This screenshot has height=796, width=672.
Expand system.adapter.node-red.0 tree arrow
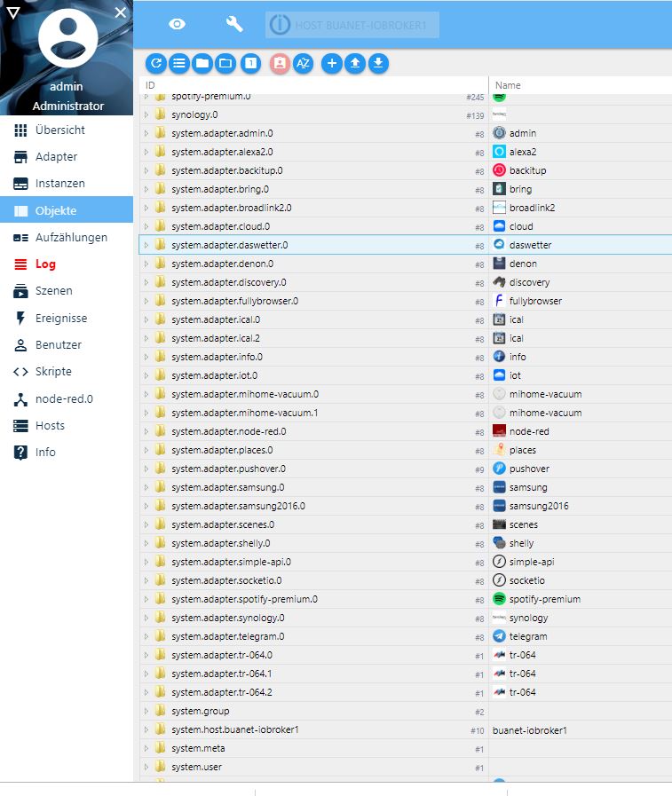click(x=146, y=431)
